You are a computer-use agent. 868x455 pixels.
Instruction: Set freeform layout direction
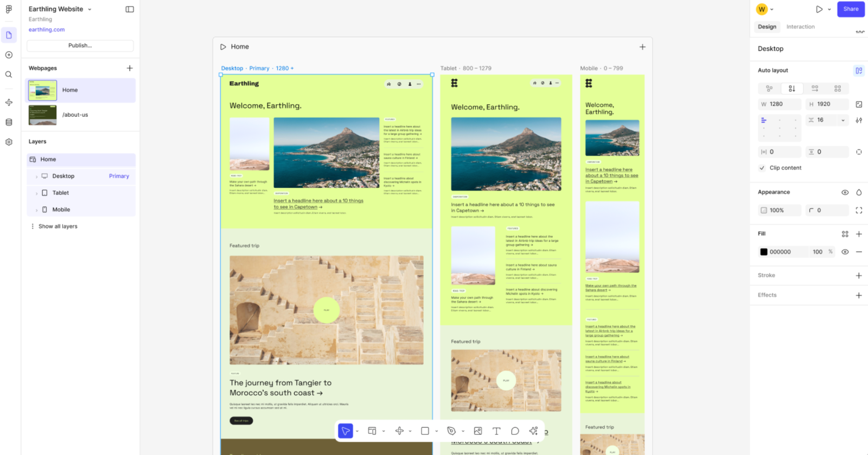[769, 89]
